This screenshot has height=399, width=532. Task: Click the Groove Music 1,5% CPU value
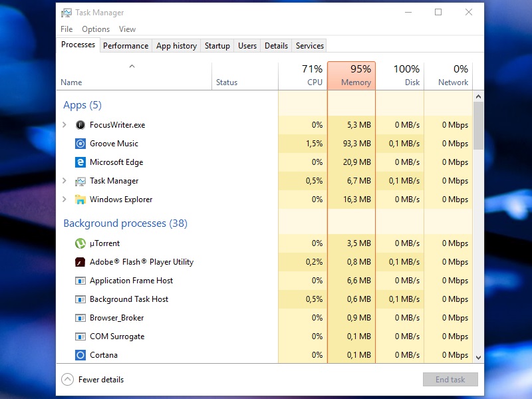314,144
